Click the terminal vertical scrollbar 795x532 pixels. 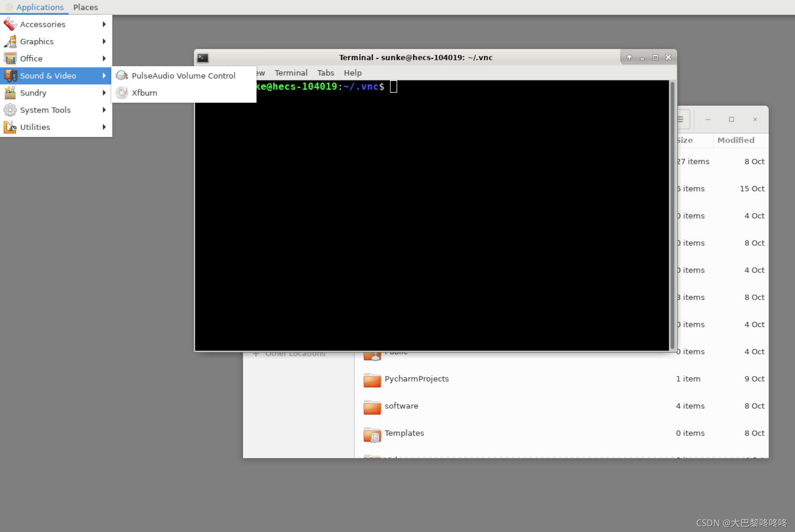tap(673, 215)
